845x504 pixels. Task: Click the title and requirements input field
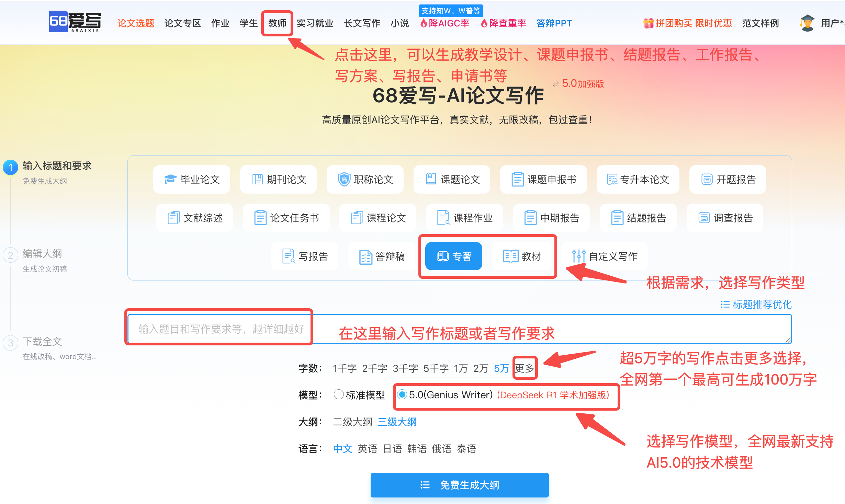pyautogui.click(x=460, y=329)
